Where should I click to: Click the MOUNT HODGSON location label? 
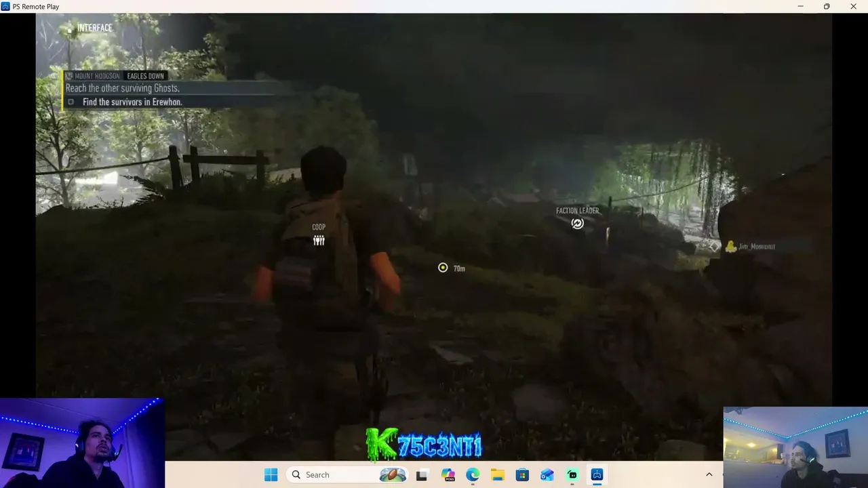tap(97, 76)
